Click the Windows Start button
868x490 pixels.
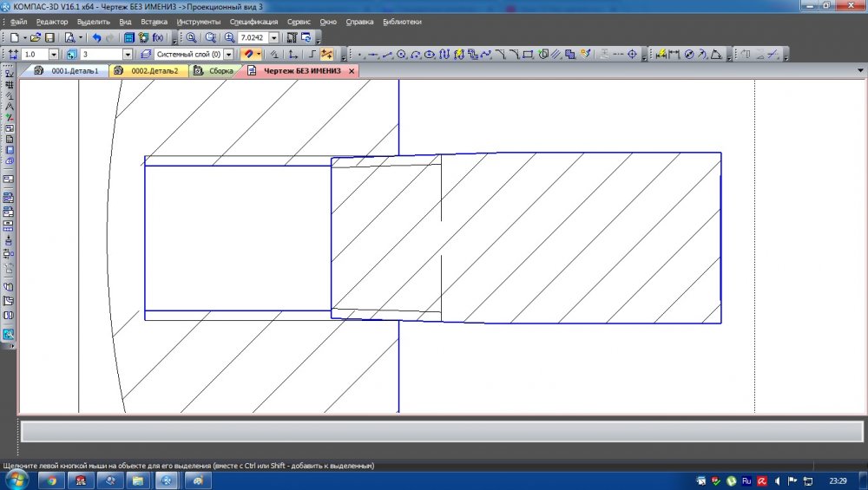coord(15,480)
